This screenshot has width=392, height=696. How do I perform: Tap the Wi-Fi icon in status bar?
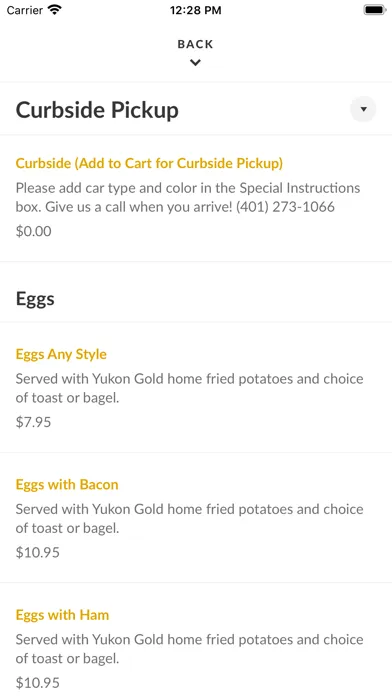pyautogui.click(x=55, y=10)
